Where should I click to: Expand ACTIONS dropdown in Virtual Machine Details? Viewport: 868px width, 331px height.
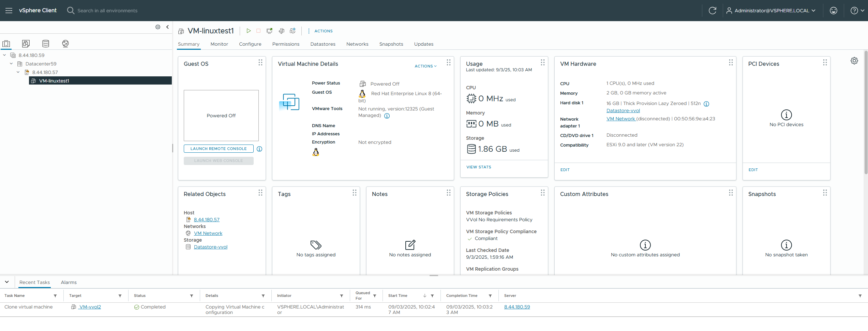click(x=425, y=66)
